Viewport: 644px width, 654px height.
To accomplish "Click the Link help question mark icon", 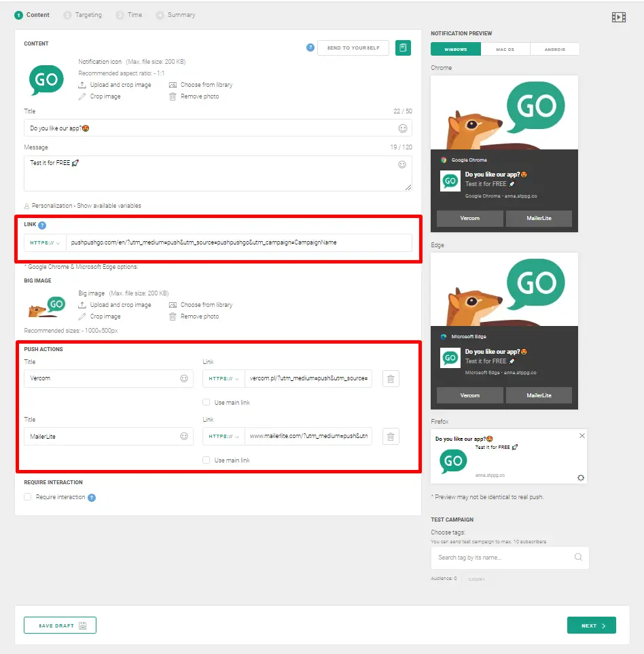I will [42, 225].
